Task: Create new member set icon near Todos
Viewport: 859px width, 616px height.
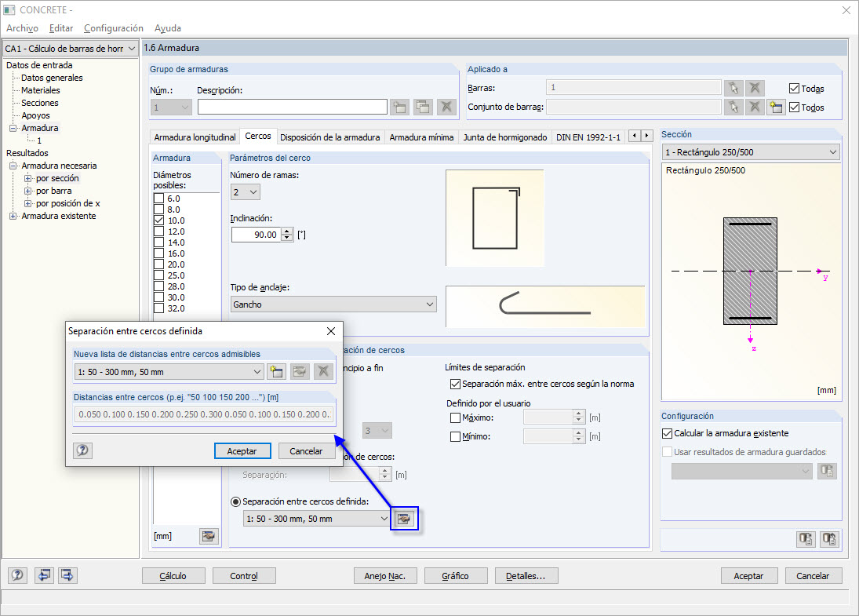Action: [776, 107]
